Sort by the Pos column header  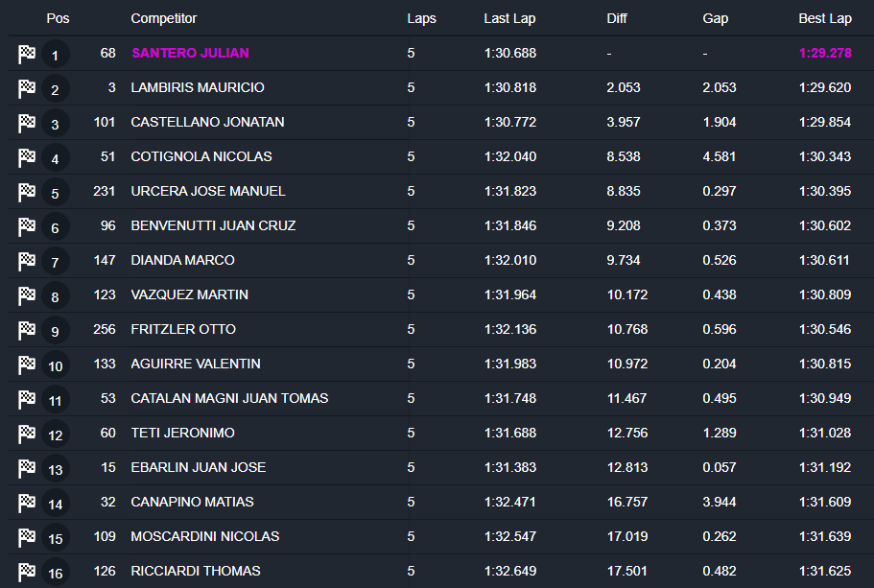click(58, 18)
